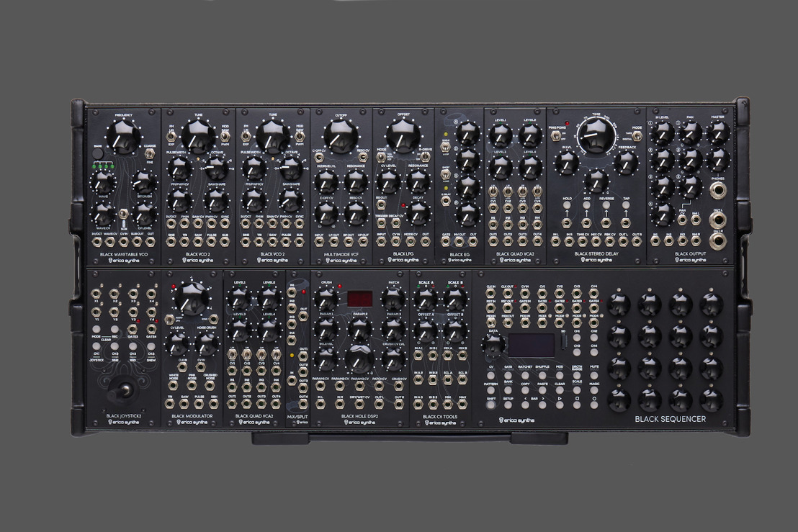Click the MAX jack on Black CV Tools

462,405
